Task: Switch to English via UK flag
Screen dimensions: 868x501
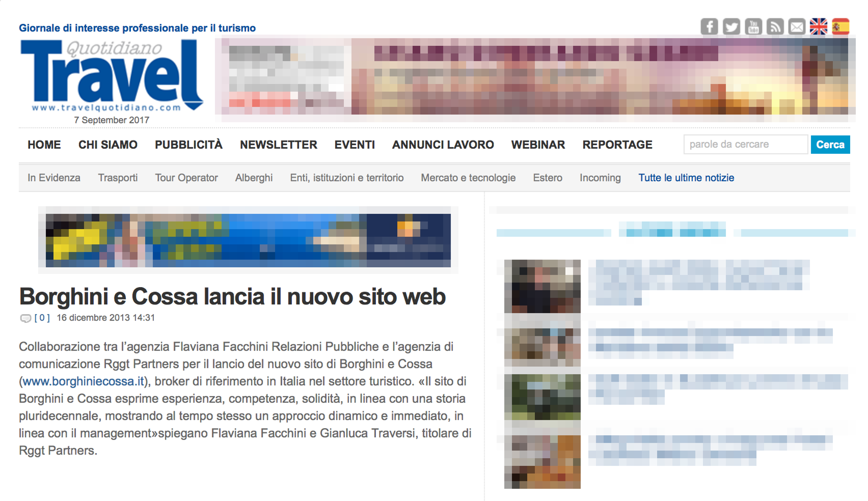Action: point(818,27)
